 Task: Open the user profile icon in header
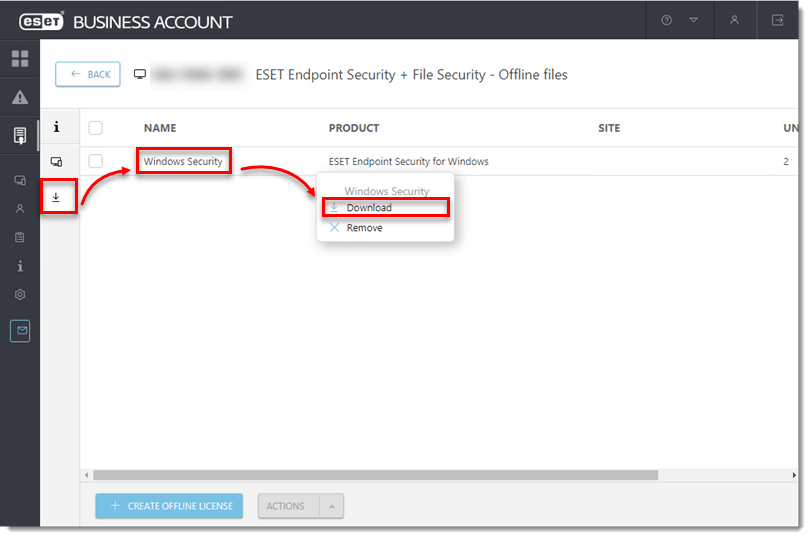pos(734,20)
